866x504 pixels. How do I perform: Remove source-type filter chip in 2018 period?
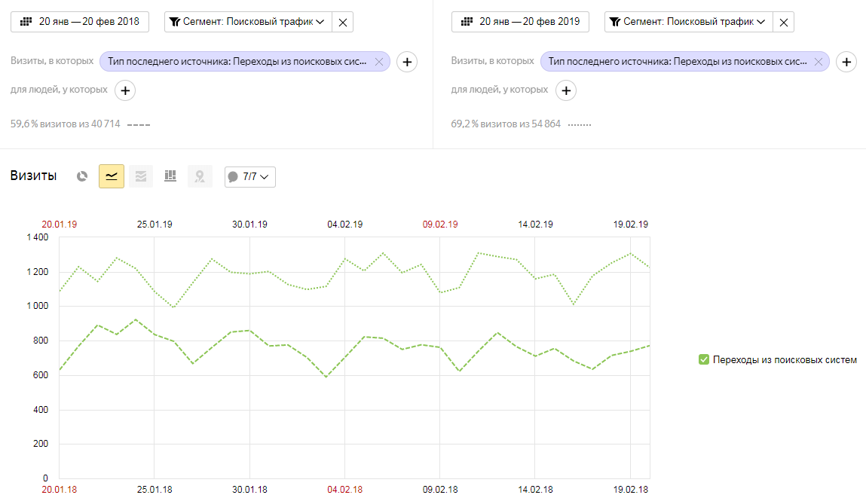point(379,62)
